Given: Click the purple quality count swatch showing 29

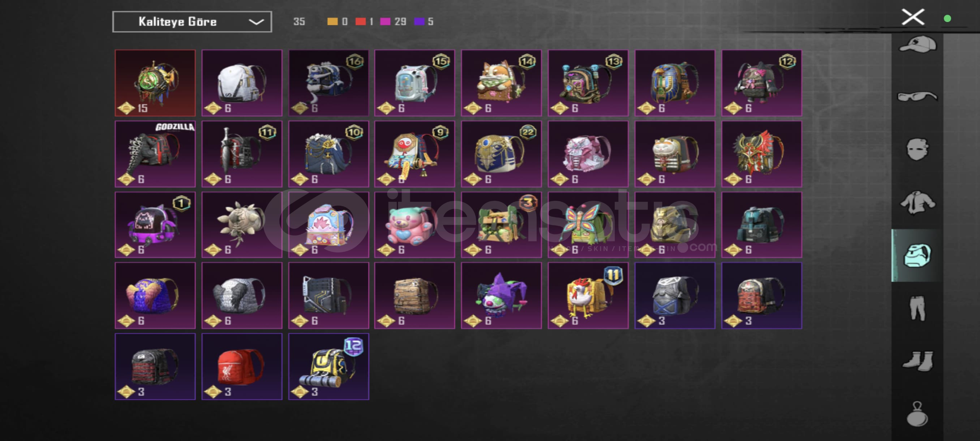Looking at the screenshot, I should click(385, 21).
